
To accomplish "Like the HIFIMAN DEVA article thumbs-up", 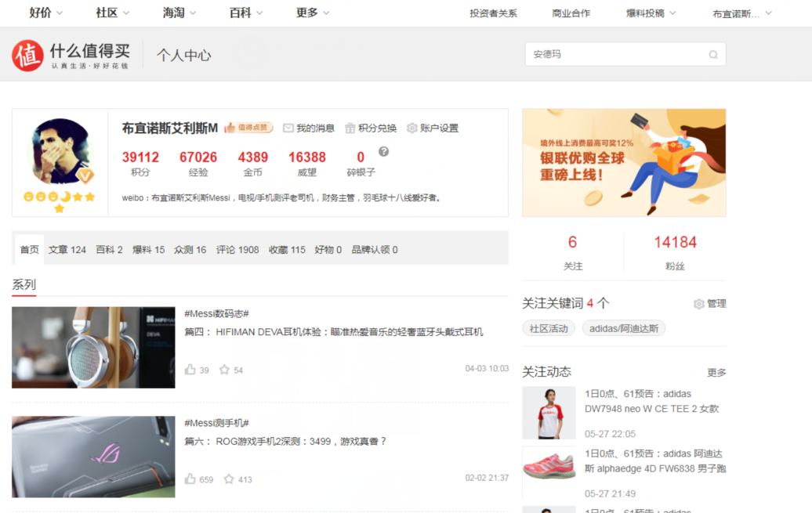I will coord(190,370).
